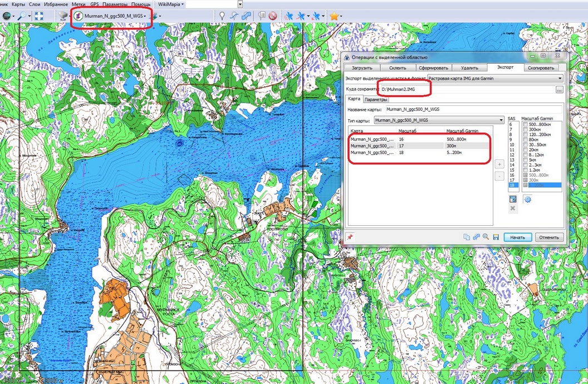
Task: Click the blue floppy disk save icon
Action: pyautogui.click(x=496, y=237)
